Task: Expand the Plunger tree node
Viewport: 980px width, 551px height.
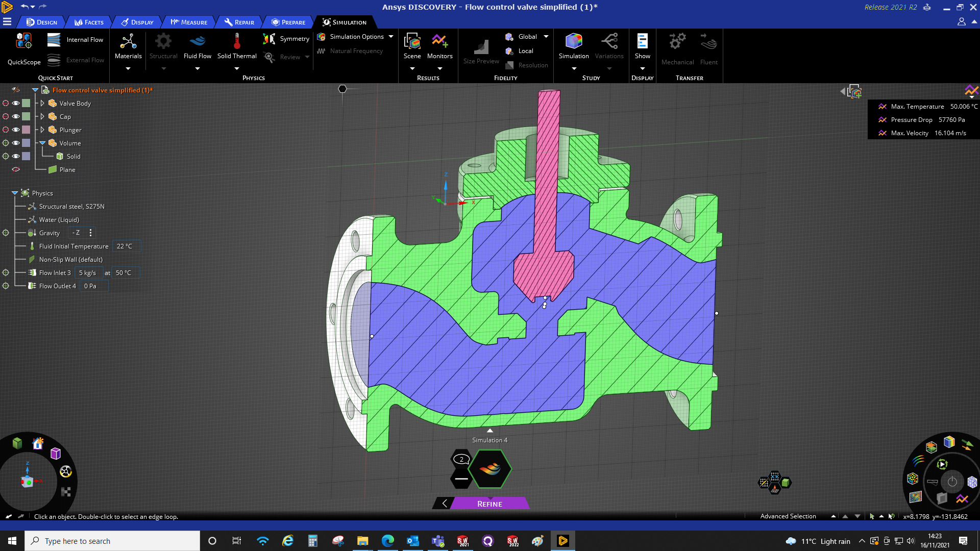Action: [42, 130]
